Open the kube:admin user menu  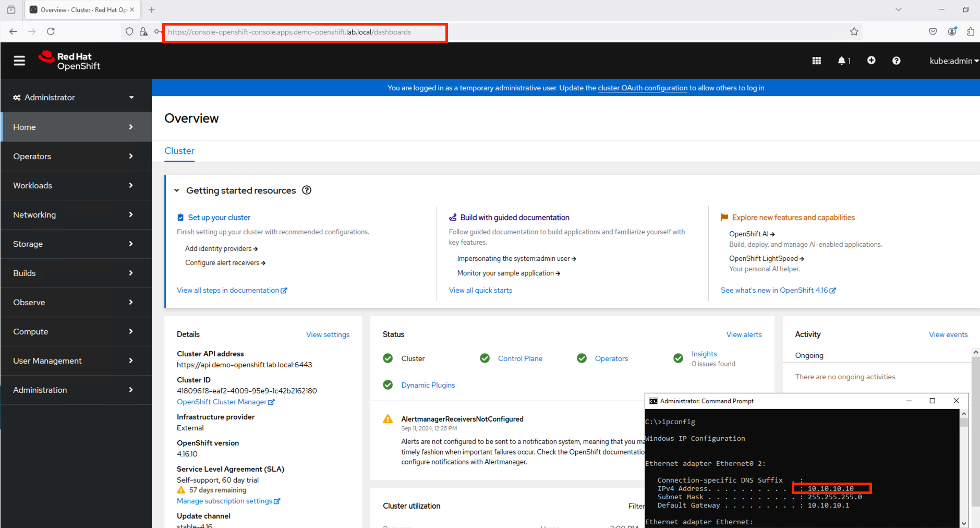[954, 61]
